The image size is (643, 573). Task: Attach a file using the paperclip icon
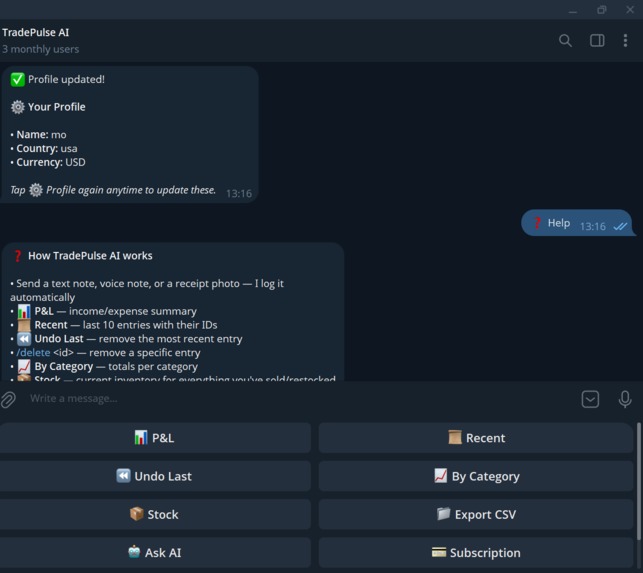pyautogui.click(x=8, y=399)
